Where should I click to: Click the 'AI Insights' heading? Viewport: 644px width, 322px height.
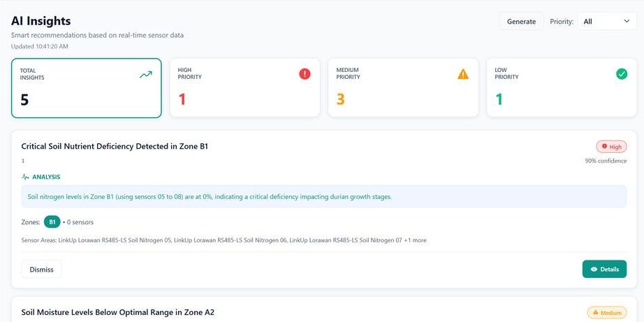tap(41, 21)
